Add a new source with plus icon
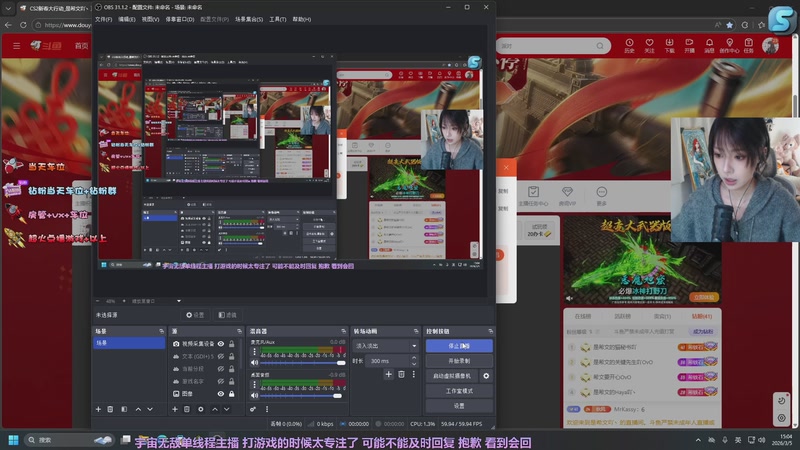This screenshot has width=800, height=450. pyautogui.click(x=174, y=409)
